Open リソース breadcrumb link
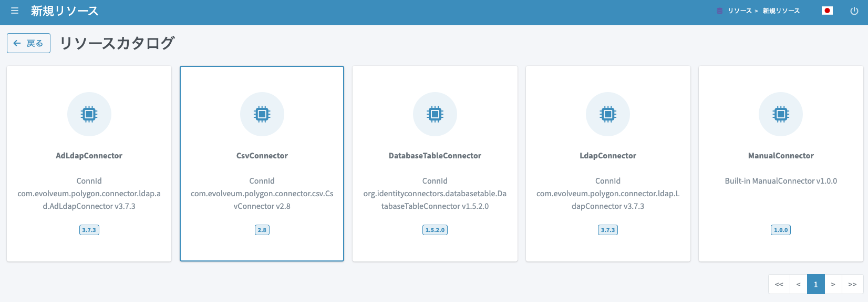 pos(740,11)
